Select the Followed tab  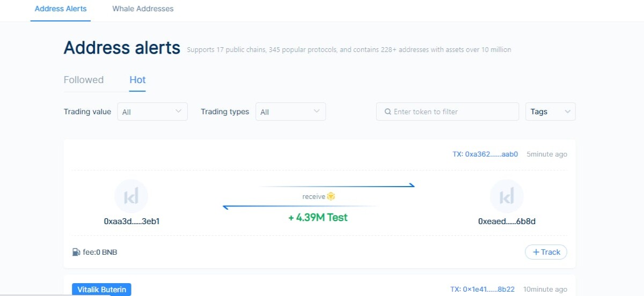pos(84,80)
